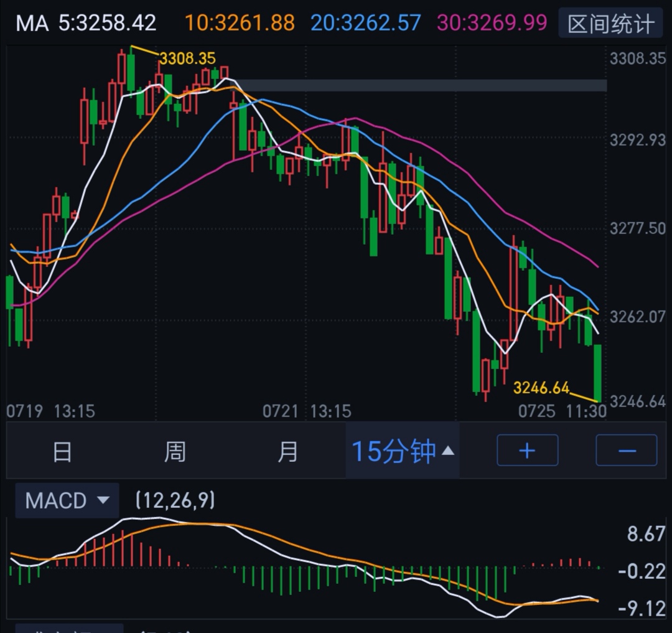Tap the 3292.93 price axis label
Viewport: 672px width, 633px height.
638,139
